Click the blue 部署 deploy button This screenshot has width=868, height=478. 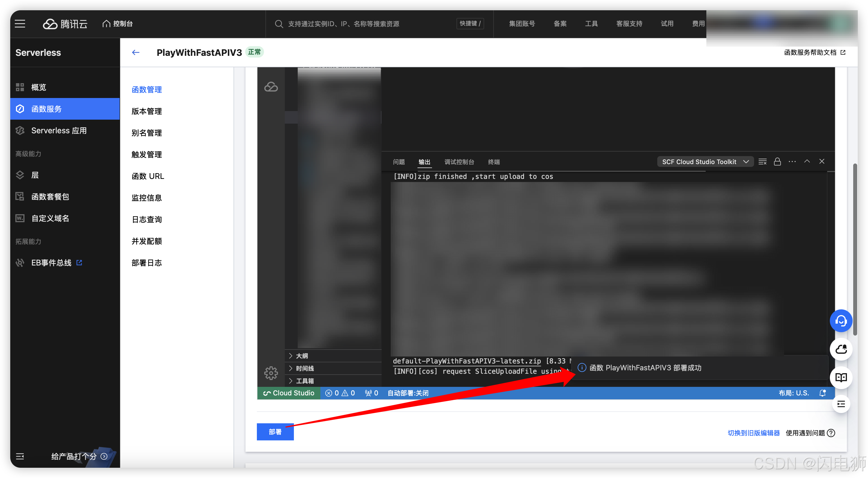tap(275, 432)
